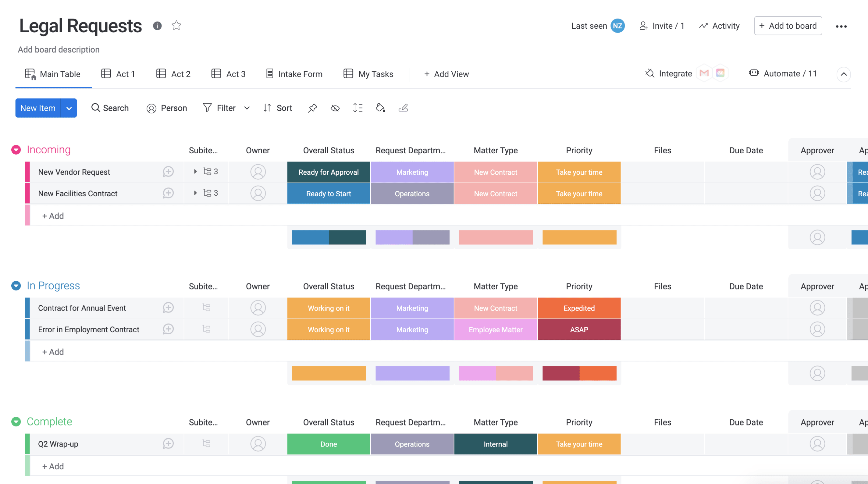Assign owner for Q2 Wrap-up
This screenshot has width=868, height=484.
(258, 444)
